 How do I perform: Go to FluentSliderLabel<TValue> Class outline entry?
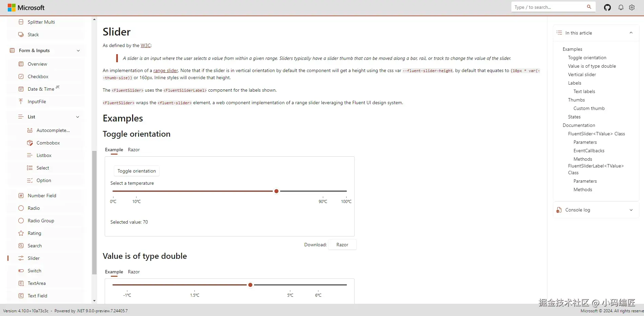[596, 169]
